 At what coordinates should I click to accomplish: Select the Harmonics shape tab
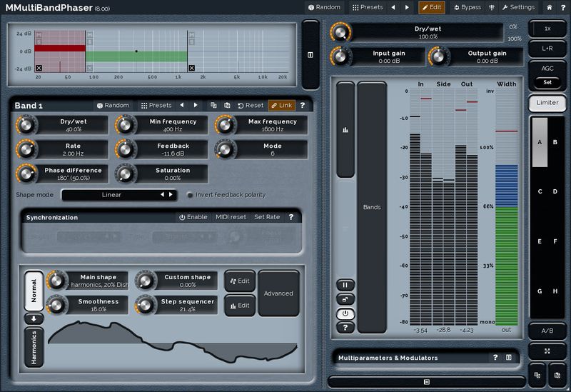pyautogui.click(x=34, y=347)
